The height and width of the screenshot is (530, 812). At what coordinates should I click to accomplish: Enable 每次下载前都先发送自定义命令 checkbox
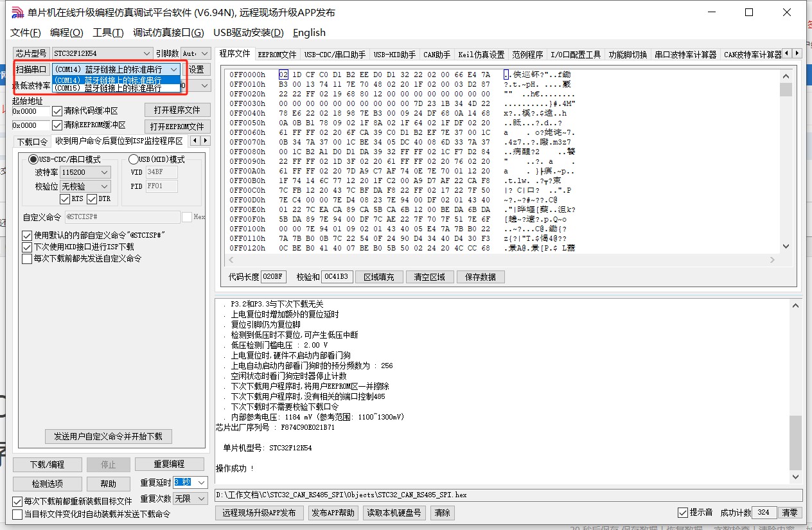click(x=27, y=259)
